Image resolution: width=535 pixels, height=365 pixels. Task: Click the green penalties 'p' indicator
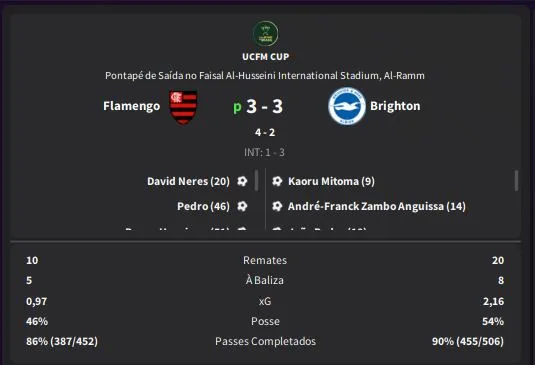pos(237,107)
